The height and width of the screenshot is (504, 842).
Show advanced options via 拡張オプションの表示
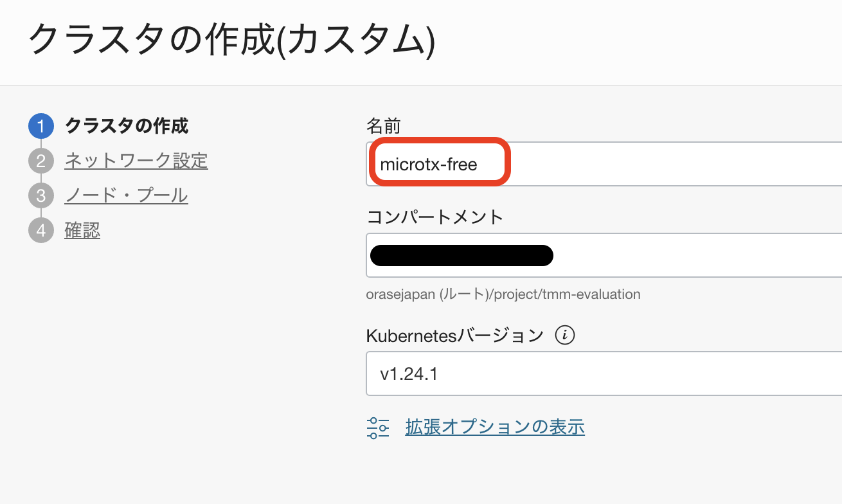click(495, 427)
